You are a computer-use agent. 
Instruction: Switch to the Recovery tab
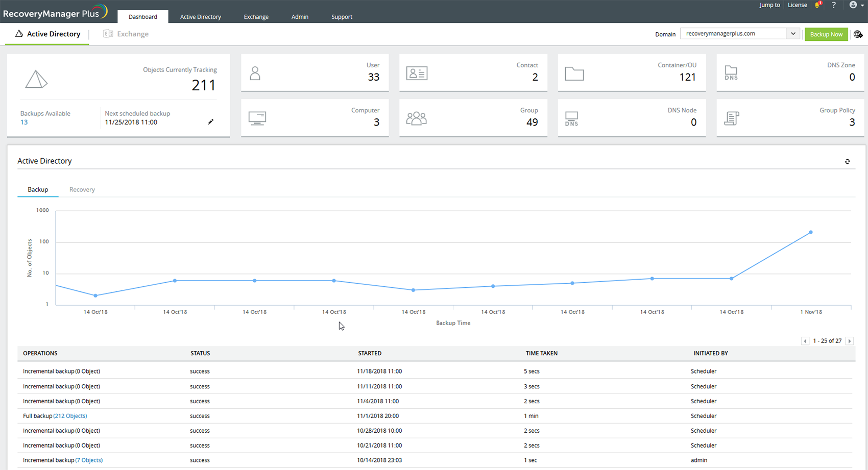point(82,189)
